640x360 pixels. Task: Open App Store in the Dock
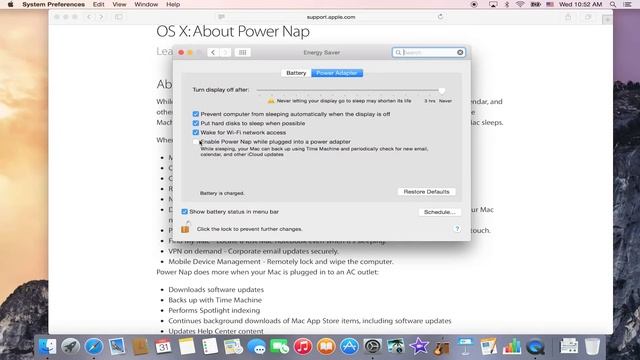(x=349, y=347)
